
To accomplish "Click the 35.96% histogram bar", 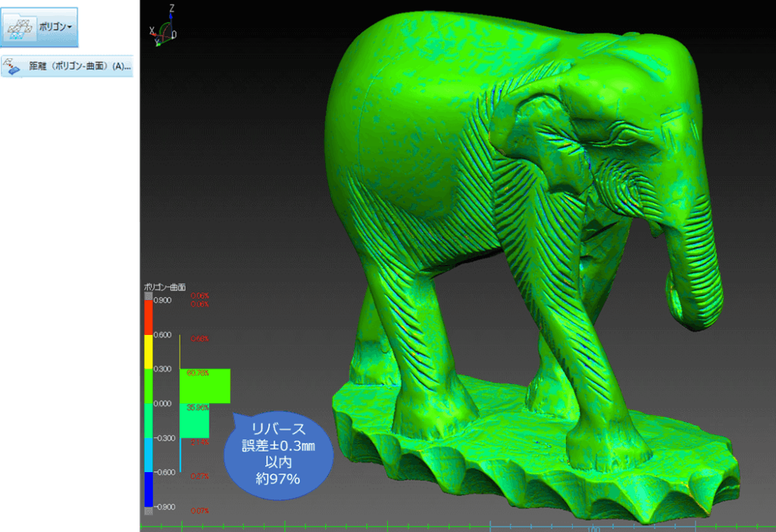I will [195, 421].
